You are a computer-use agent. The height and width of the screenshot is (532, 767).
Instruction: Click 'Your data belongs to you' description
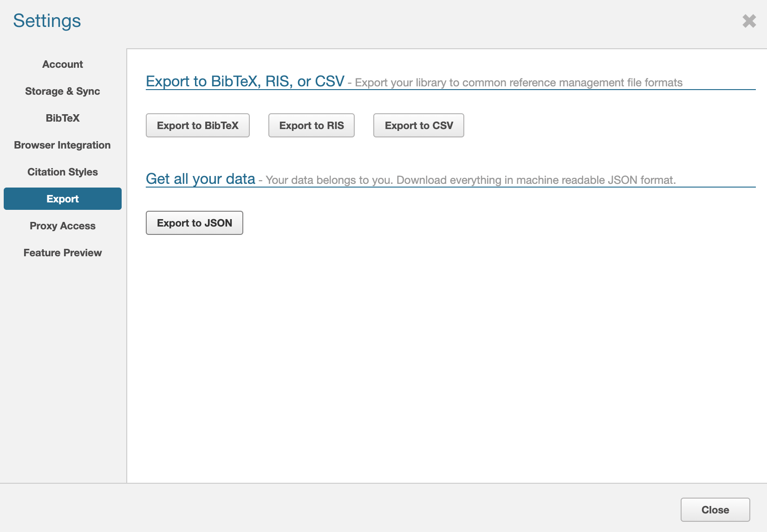(471, 180)
